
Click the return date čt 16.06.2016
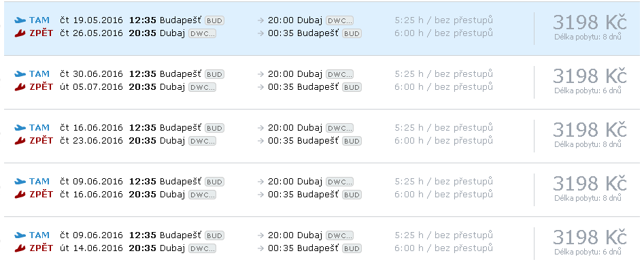click(x=92, y=194)
